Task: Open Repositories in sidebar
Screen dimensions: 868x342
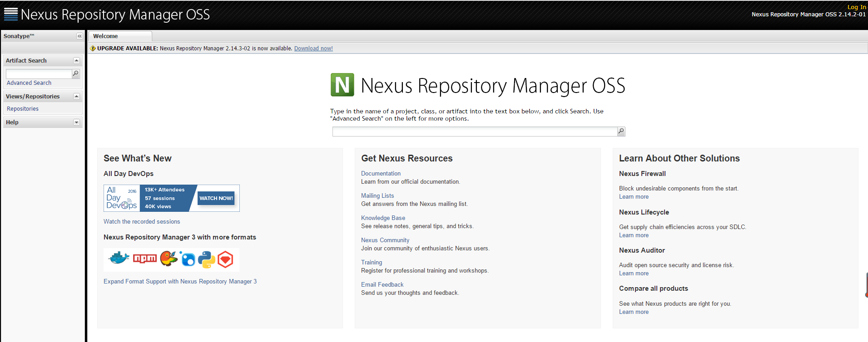Action: (x=23, y=109)
